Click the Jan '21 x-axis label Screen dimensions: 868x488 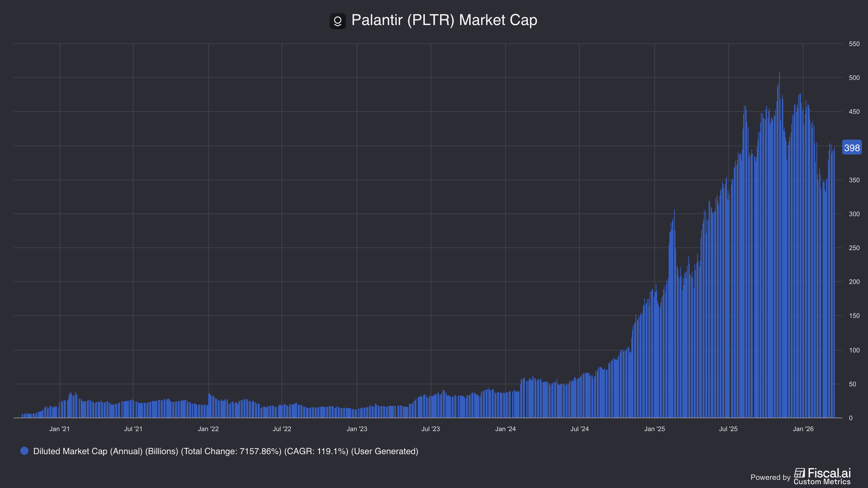(60, 429)
